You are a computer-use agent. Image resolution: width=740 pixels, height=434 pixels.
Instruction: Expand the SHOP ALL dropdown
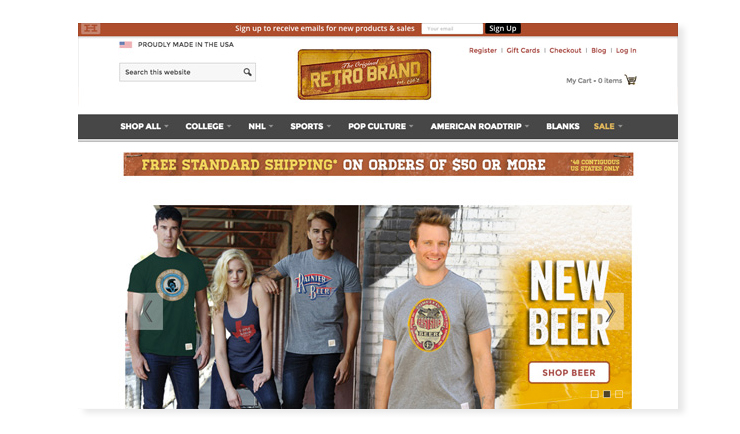pos(144,126)
